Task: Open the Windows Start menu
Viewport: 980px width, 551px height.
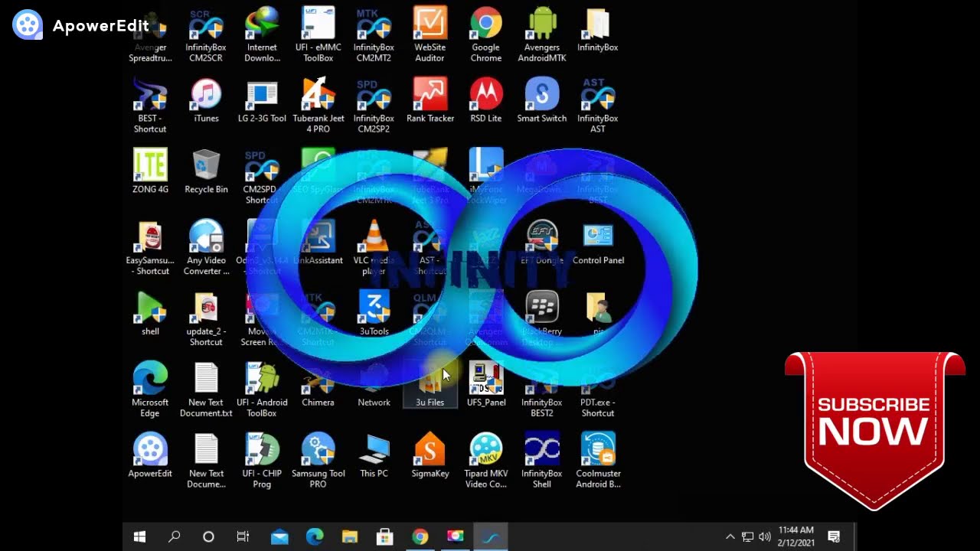Action: click(139, 536)
